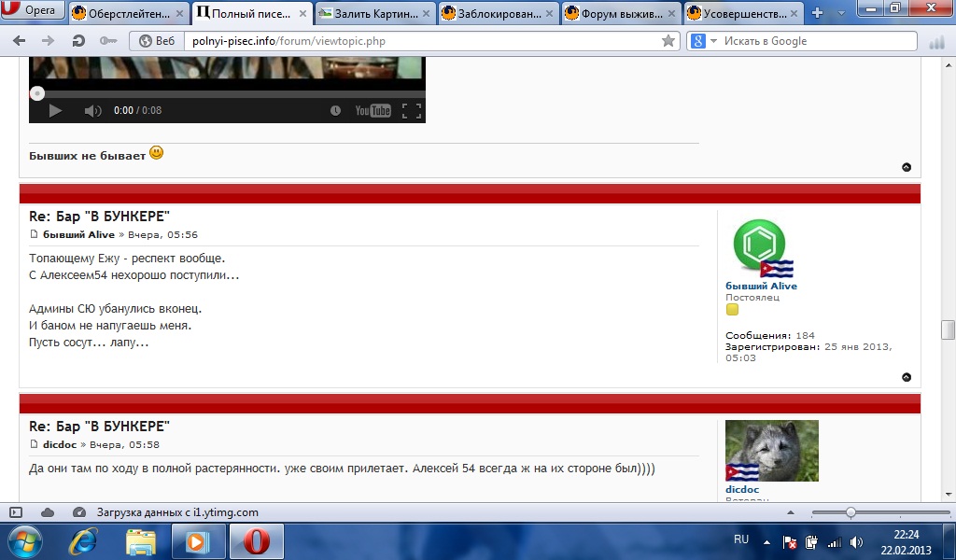Bookmark this page with the star icon
Viewport: 956px width, 560px height.
tap(668, 41)
